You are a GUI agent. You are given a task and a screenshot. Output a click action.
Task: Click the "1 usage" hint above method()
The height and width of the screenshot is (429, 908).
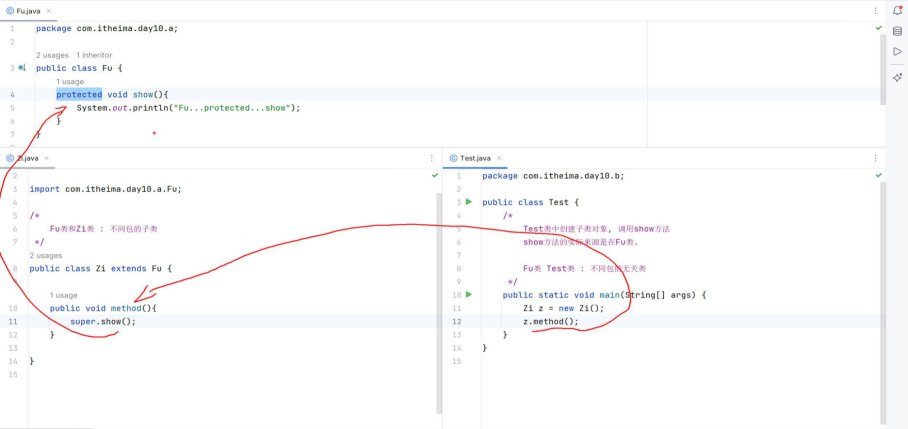[64, 295]
